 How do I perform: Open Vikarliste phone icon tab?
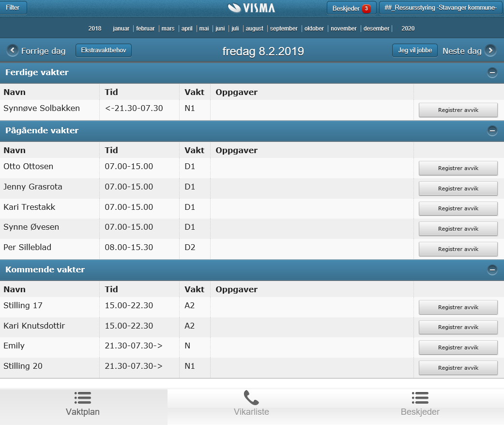coord(251,398)
